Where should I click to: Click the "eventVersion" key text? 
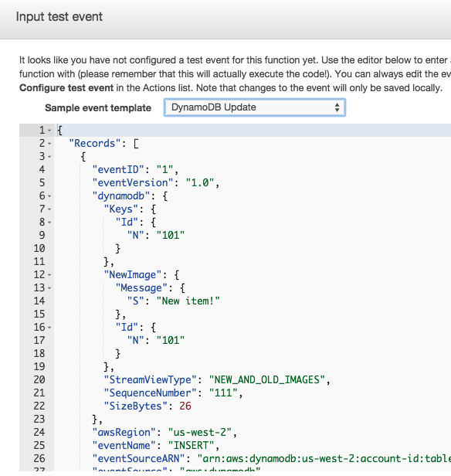pyautogui.click(x=133, y=182)
